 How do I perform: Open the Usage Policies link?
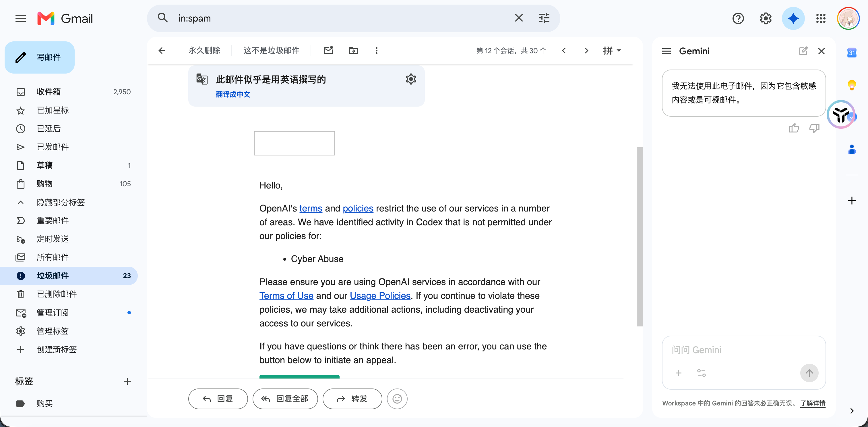tap(380, 296)
